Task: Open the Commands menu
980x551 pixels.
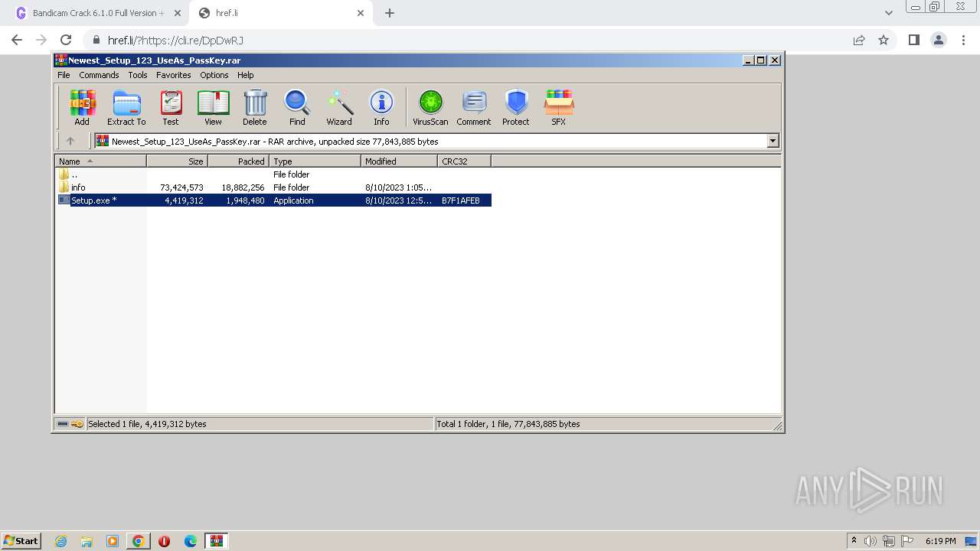Action: coord(99,75)
